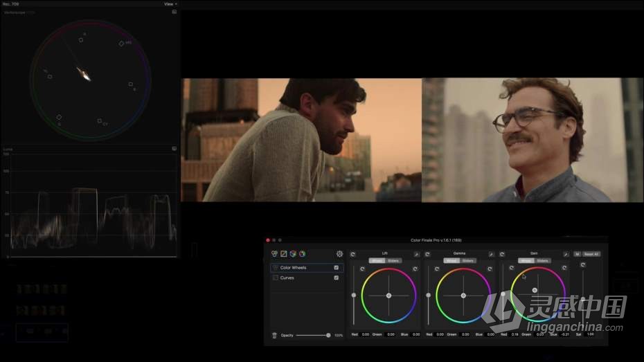Close the Color Finale Pro window
This screenshot has height=362, width=644.
pos(268,240)
